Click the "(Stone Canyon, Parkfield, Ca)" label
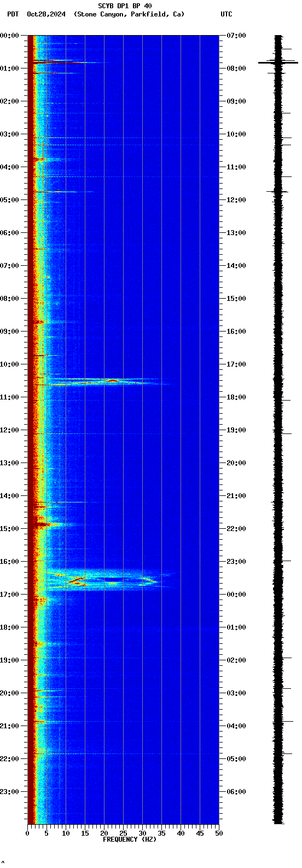 point(129,14)
